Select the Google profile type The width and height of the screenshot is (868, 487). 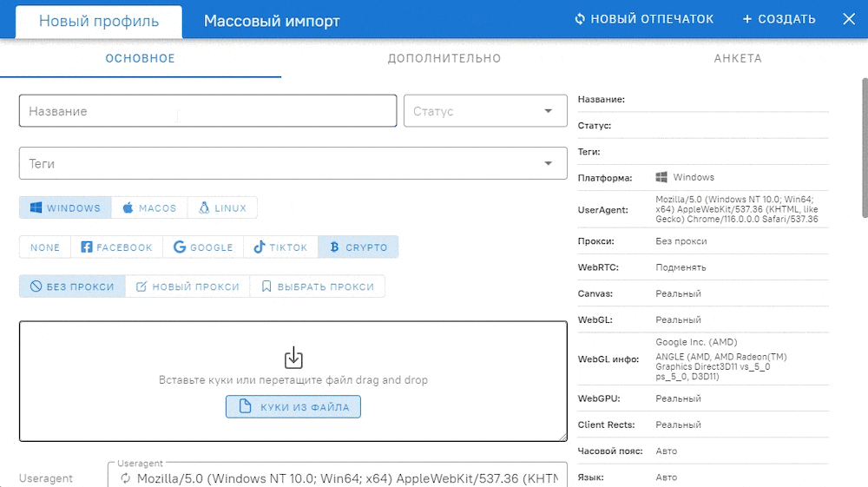[x=203, y=247]
